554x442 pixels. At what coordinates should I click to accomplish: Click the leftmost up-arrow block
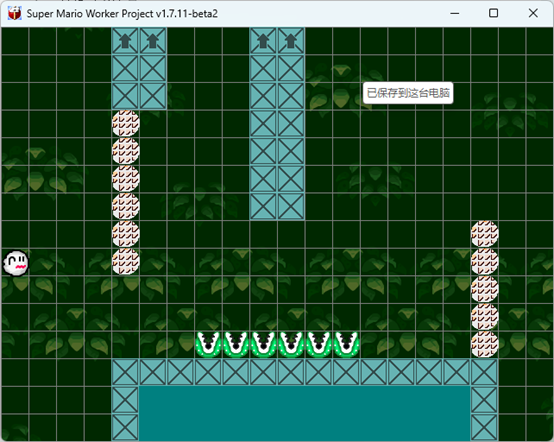coord(125,41)
